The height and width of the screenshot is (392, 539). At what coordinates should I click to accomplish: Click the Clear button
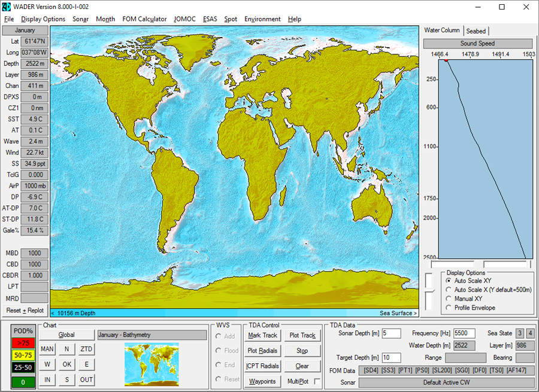(x=302, y=366)
